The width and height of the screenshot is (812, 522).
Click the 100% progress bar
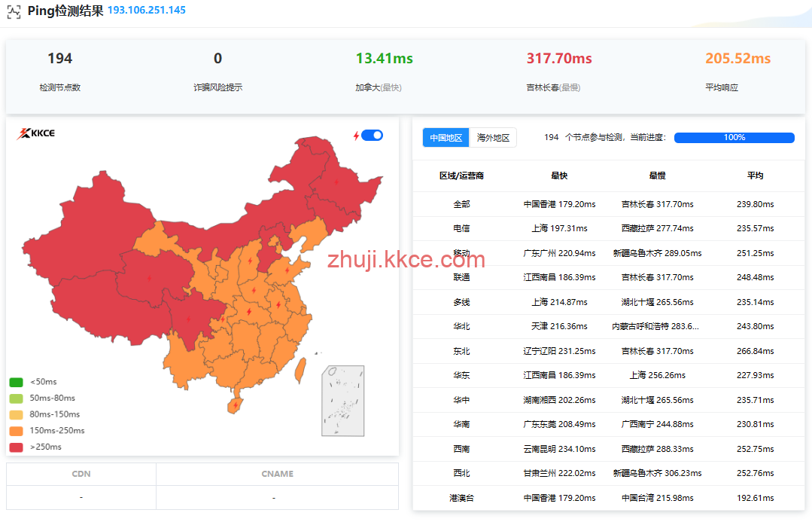pyautogui.click(x=734, y=138)
